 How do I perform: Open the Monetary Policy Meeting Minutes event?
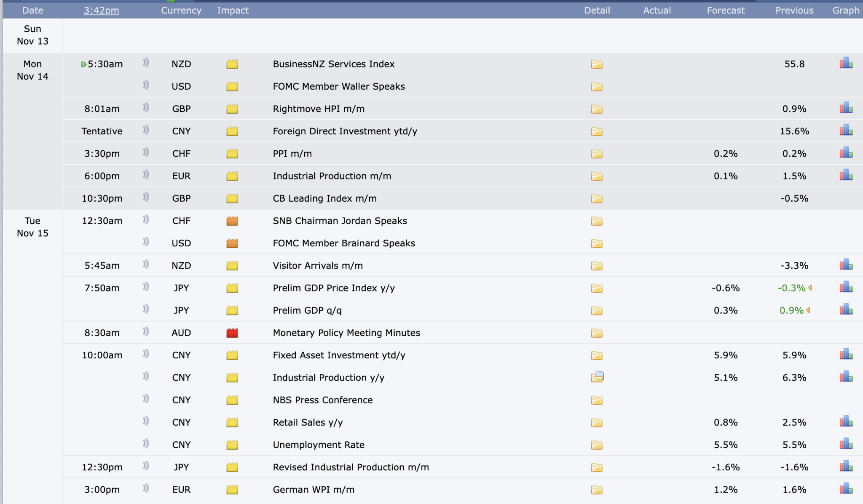click(x=346, y=333)
